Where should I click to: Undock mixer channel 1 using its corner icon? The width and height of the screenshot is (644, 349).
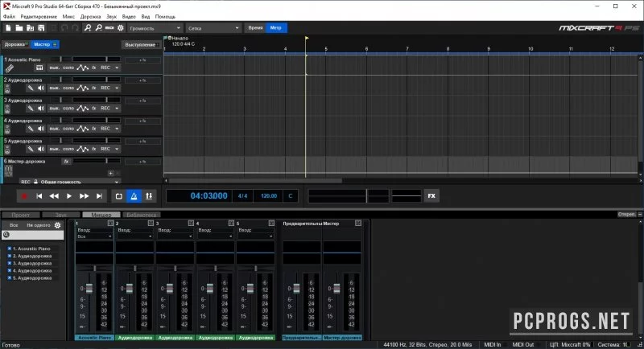click(110, 223)
